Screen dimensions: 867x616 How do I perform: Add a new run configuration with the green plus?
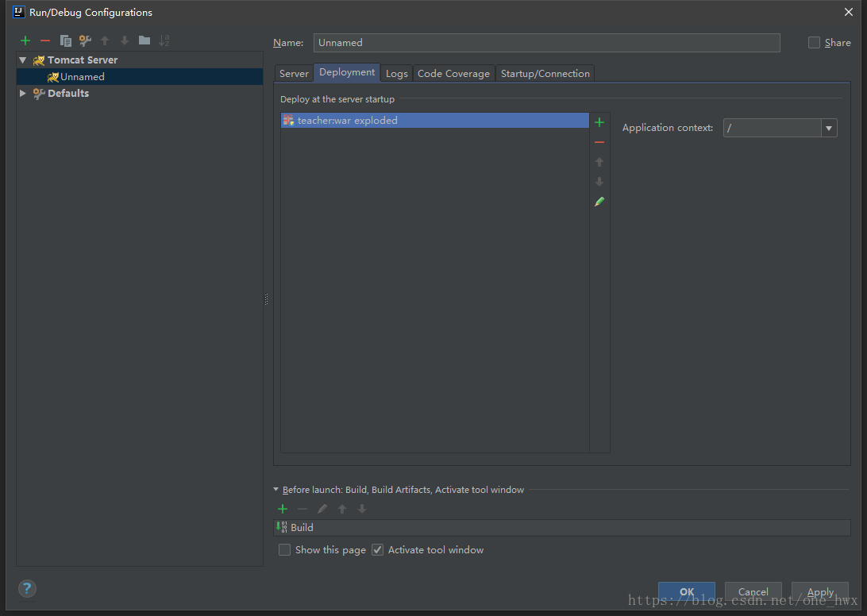25,40
